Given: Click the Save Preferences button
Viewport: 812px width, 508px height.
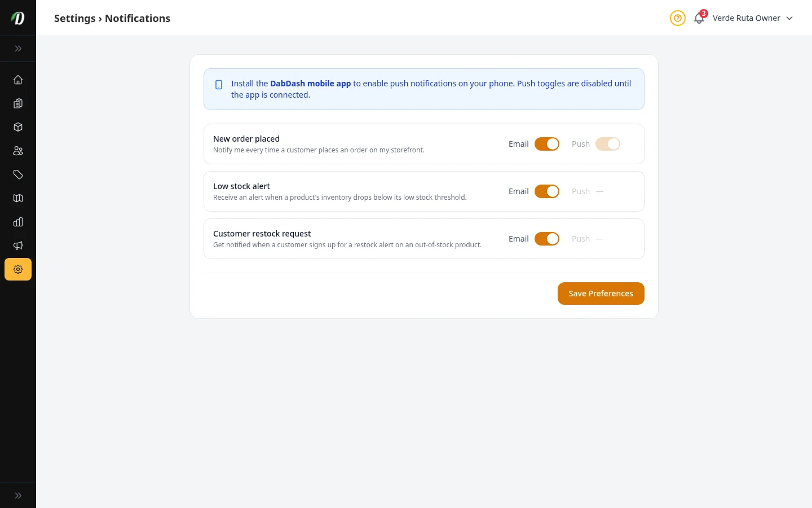Looking at the screenshot, I should (x=601, y=294).
